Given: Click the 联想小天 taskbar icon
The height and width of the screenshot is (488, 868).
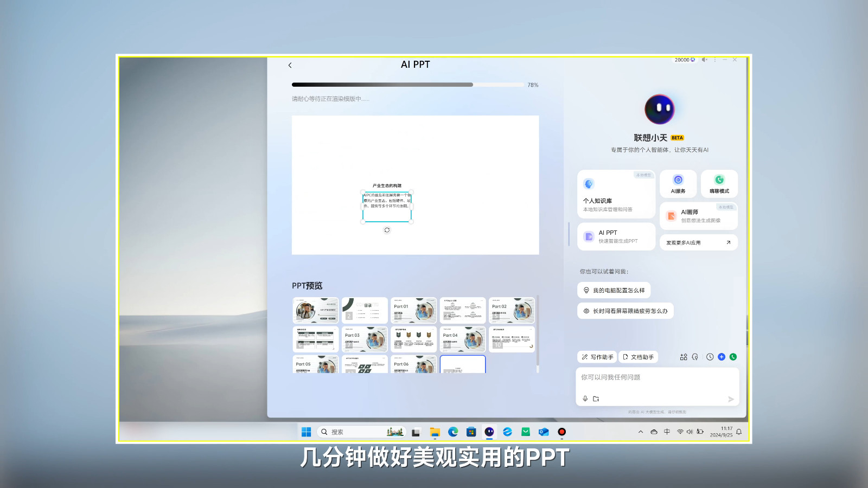Looking at the screenshot, I should point(489,432).
